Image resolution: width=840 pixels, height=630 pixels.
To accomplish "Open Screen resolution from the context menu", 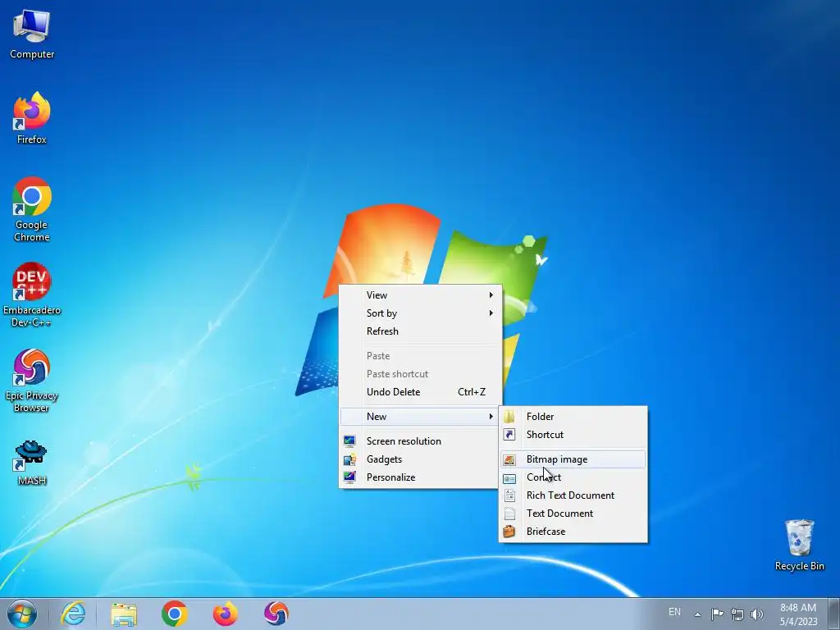I will pos(421,441).
